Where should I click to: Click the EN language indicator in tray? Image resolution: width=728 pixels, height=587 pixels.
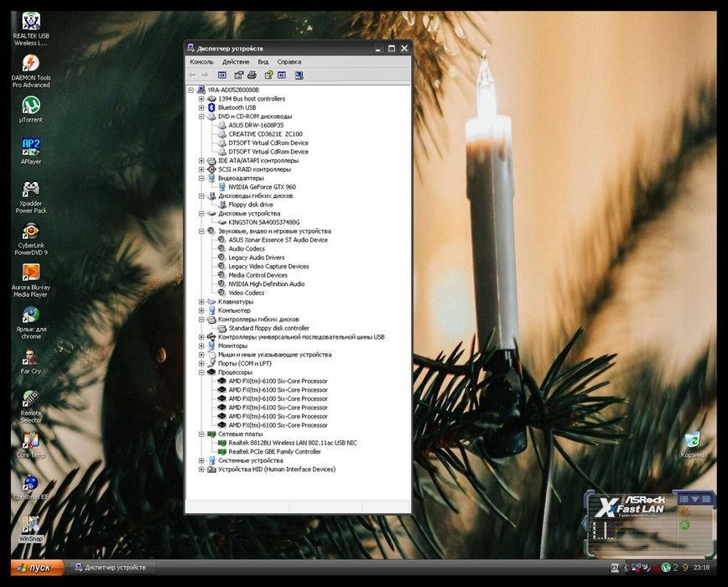pyautogui.click(x=615, y=568)
